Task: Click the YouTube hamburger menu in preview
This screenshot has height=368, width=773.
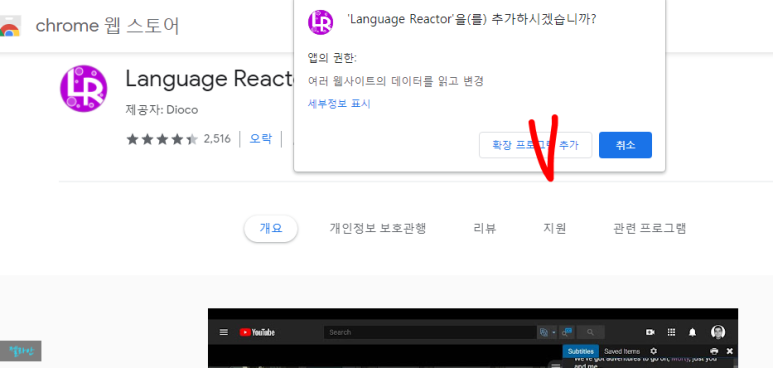Action: [x=224, y=332]
